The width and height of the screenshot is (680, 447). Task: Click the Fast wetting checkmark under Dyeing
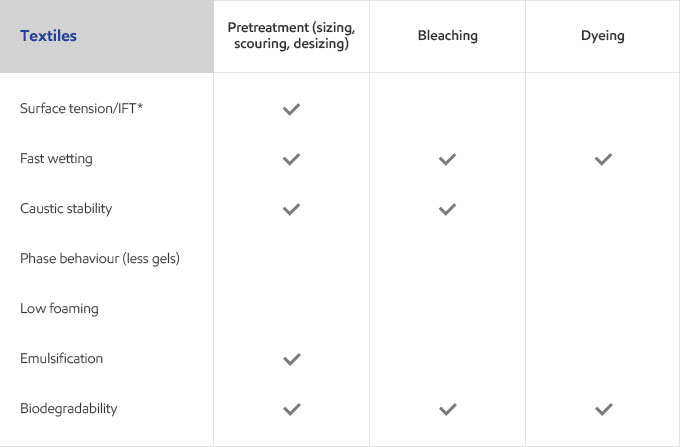pyautogui.click(x=603, y=159)
